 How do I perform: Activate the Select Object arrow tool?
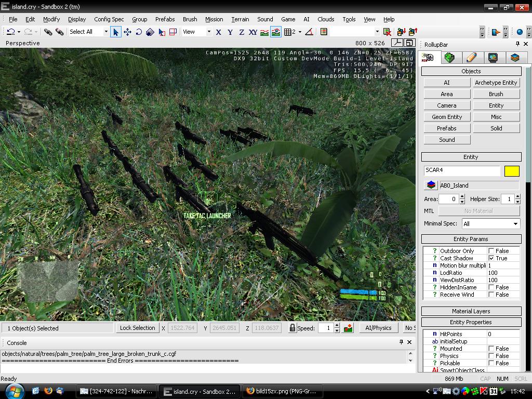(116, 32)
